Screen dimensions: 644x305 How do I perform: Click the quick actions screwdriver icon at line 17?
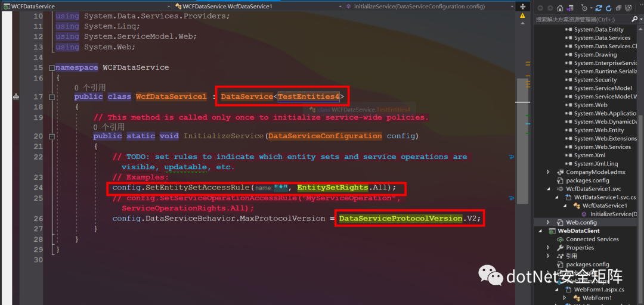[x=16, y=97]
